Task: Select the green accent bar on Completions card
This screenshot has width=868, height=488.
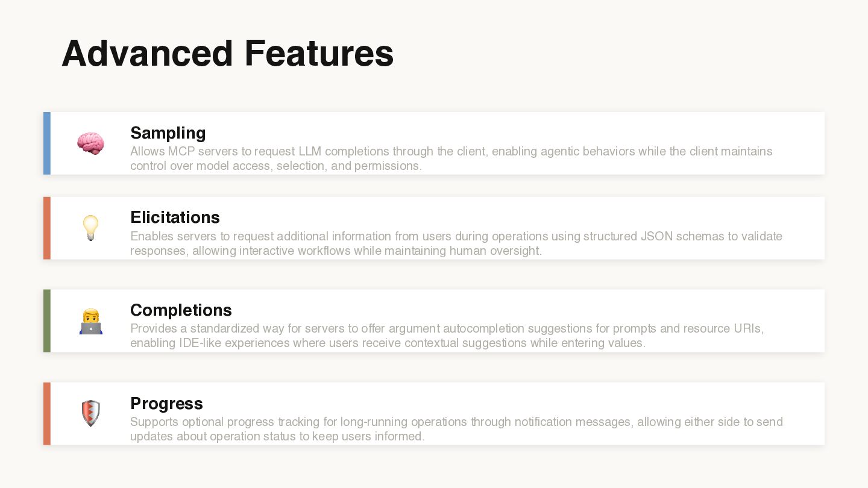Action: tap(47, 321)
